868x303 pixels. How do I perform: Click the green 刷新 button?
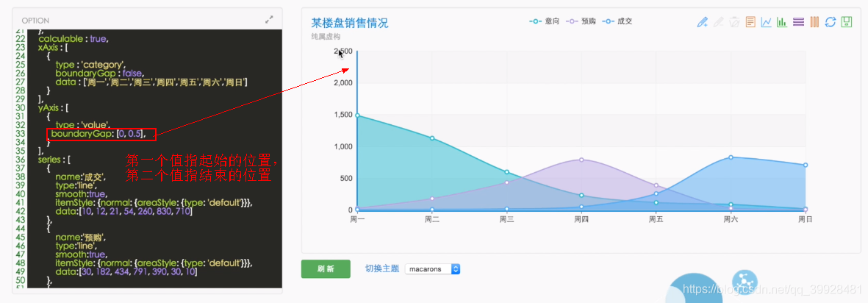(326, 269)
